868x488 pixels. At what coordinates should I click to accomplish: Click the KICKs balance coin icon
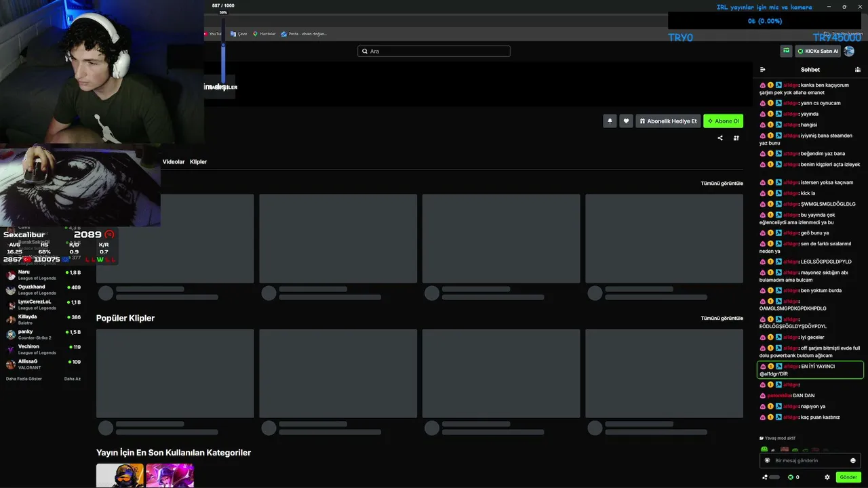(791, 477)
